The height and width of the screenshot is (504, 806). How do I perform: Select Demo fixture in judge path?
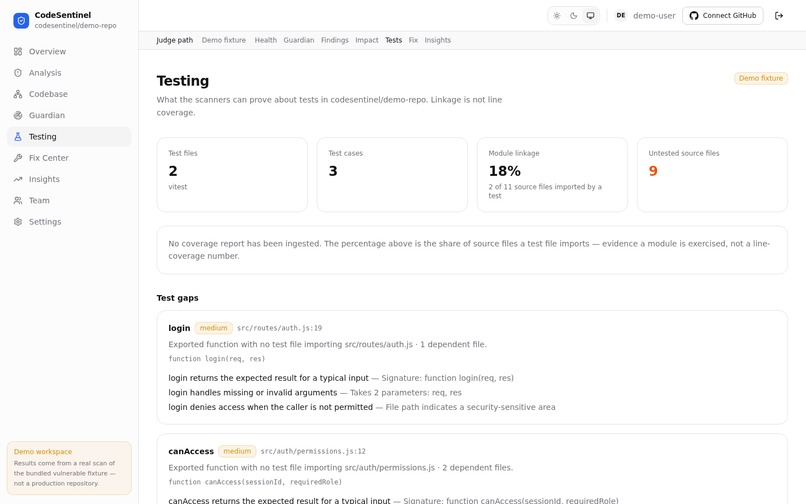pyautogui.click(x=224, y=40)
